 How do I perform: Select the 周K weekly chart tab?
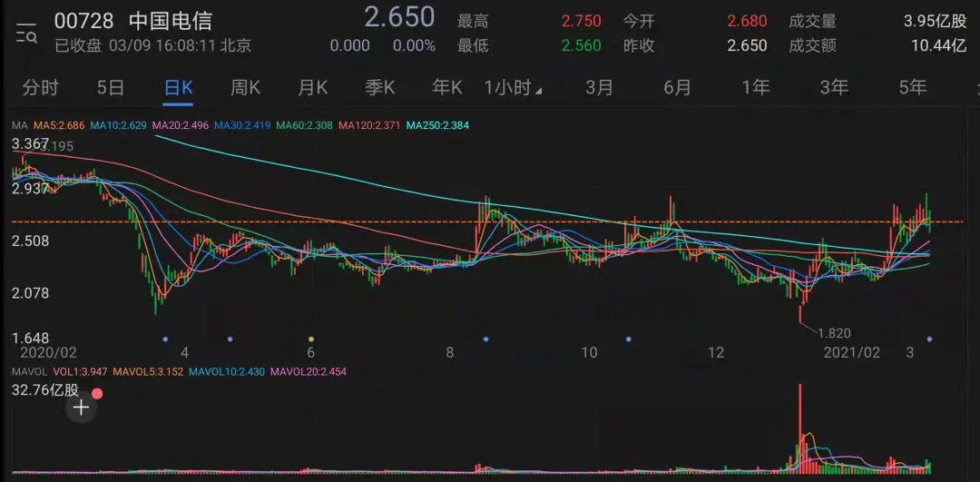[x=245, y=88]
